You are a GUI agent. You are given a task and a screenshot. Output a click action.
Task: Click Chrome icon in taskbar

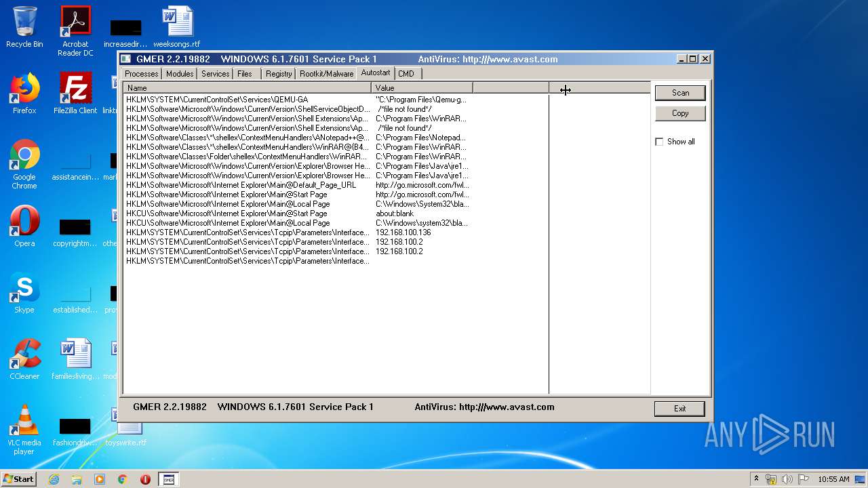click(x=122, y=479)
